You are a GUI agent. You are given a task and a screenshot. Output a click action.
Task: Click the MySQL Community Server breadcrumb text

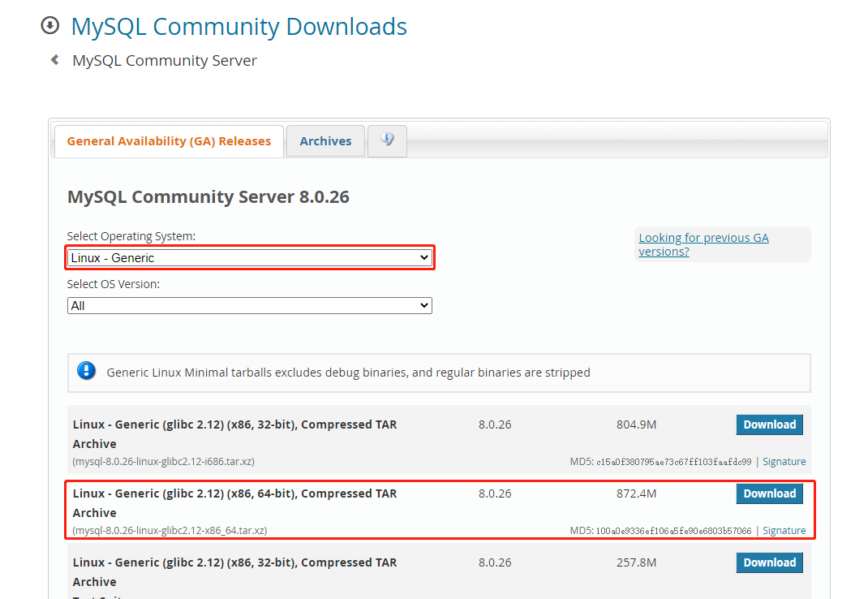(x=165, y=60)
